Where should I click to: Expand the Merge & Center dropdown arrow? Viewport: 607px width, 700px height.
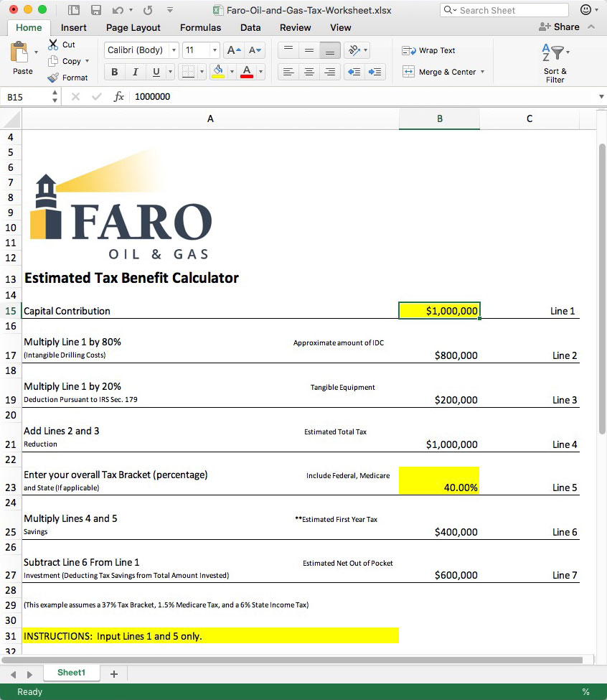coord(483,71)
